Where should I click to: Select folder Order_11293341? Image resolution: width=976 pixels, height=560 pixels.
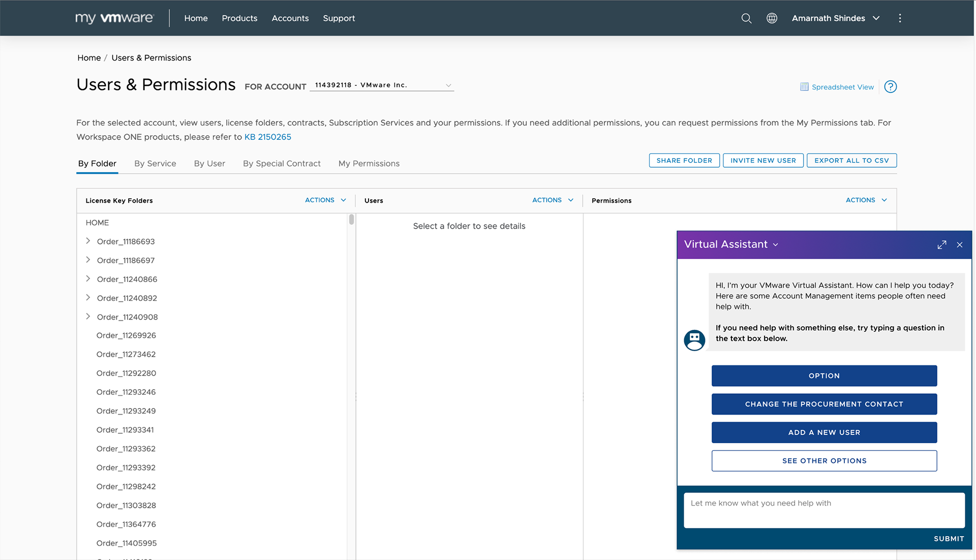point(125,430)
